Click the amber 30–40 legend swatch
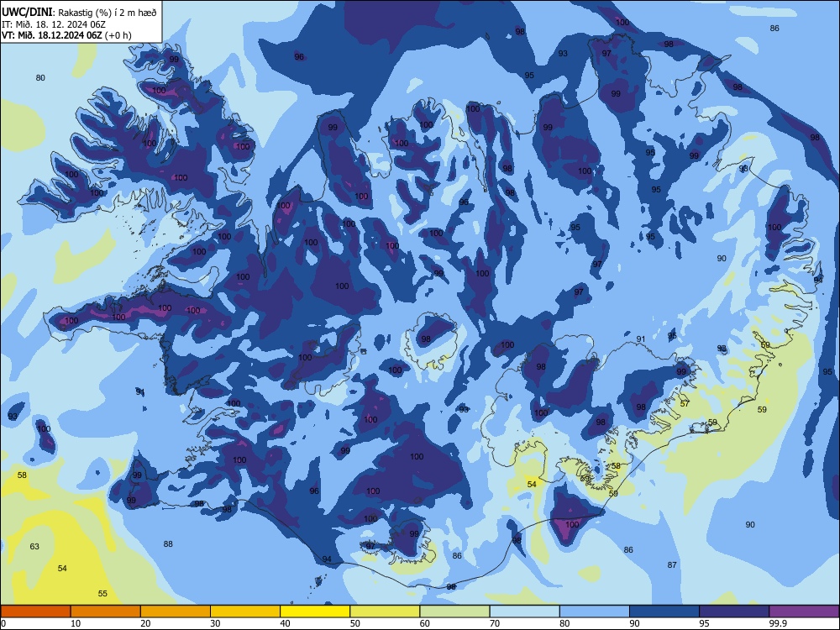Screen dimensions: 840x630 coord(245,612)
